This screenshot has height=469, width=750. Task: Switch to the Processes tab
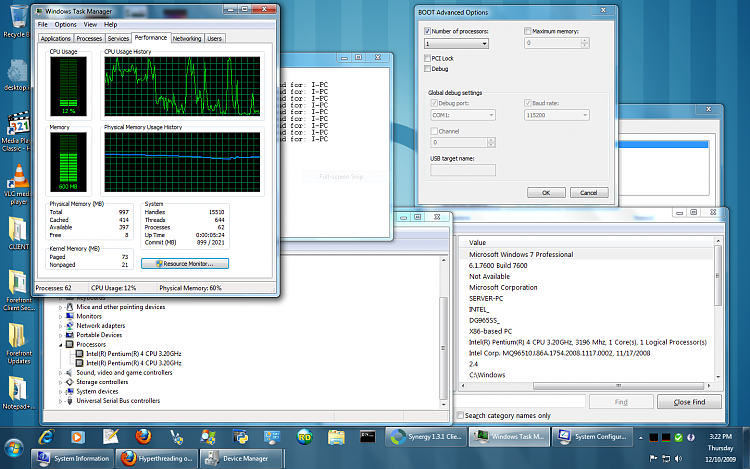[x=89, y=38]
